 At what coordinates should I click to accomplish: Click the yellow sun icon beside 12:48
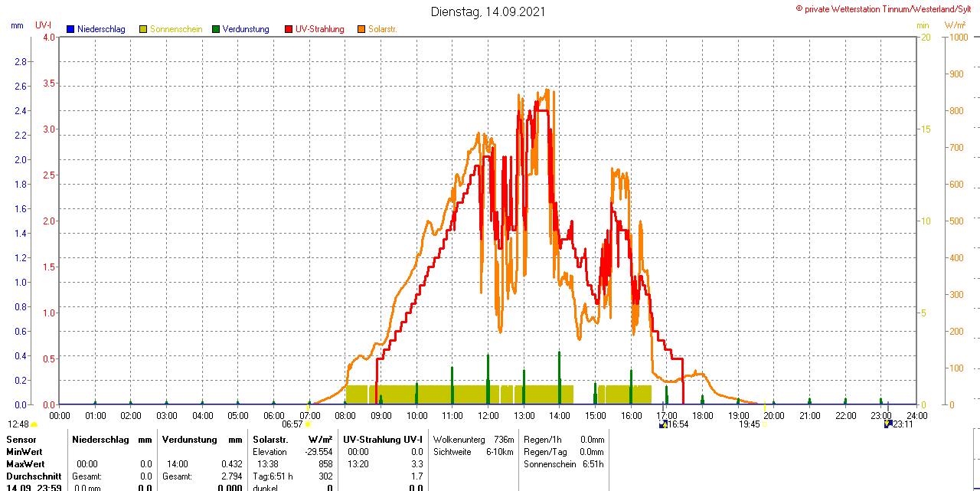(x=34, y=424)
